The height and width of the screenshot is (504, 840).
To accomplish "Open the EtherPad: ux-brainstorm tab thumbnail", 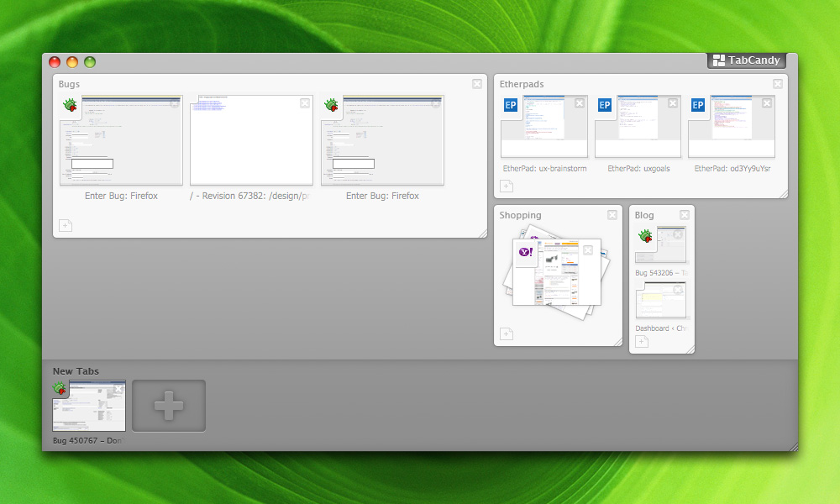I will point(543,127).
